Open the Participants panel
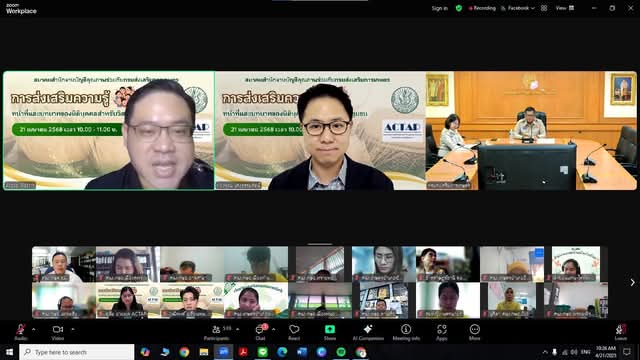 click(217, 332)
